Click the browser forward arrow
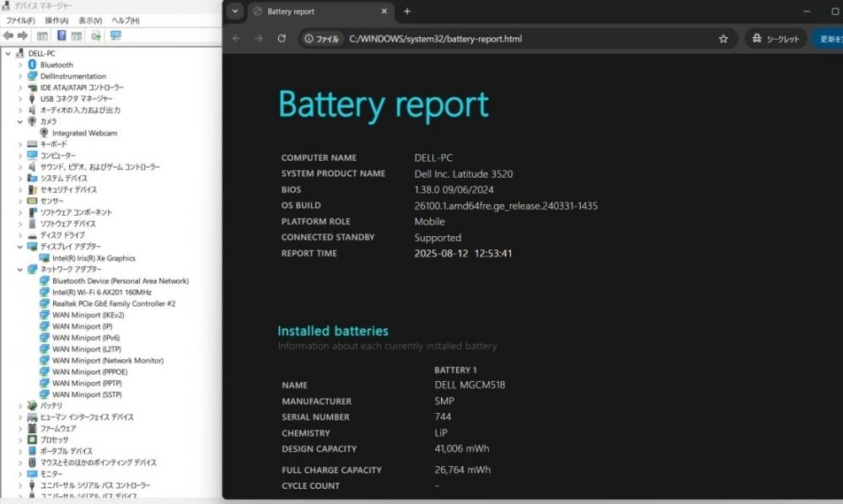The width and height of the screenshot is (843, 504). click(259, 39)
